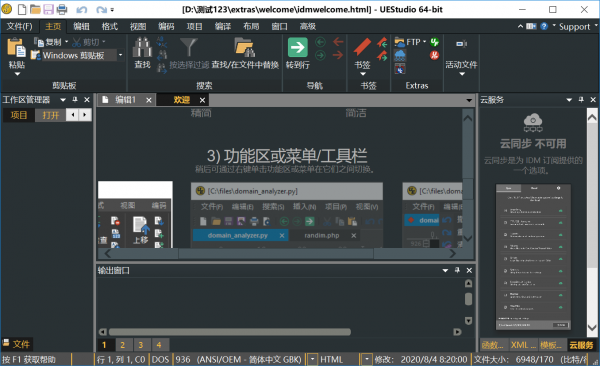This screenshot has width=600, height=366.
Task: Open the document tab list dropdown arrow
Action: pyautogui.click(x=469, y=100)
